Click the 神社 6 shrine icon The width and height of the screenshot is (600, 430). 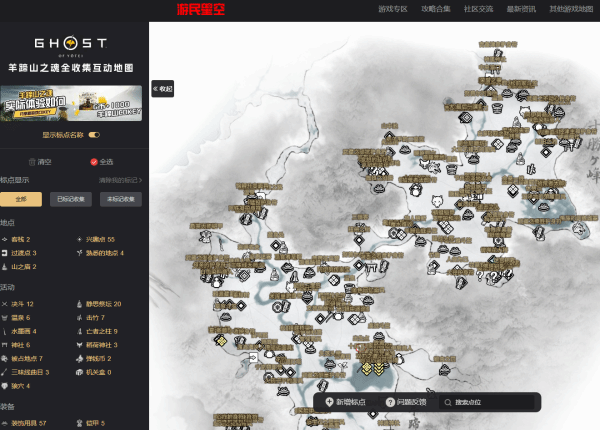(x=6, y=344)
